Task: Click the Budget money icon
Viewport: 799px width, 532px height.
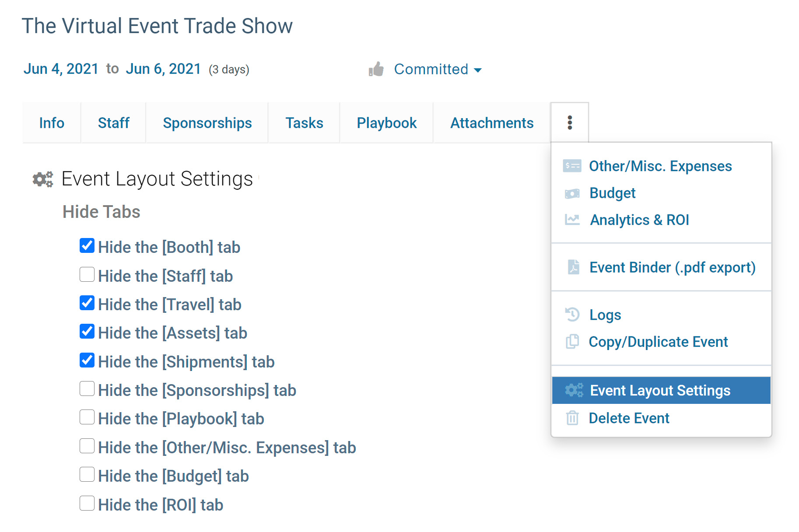Action: [572, 193]
